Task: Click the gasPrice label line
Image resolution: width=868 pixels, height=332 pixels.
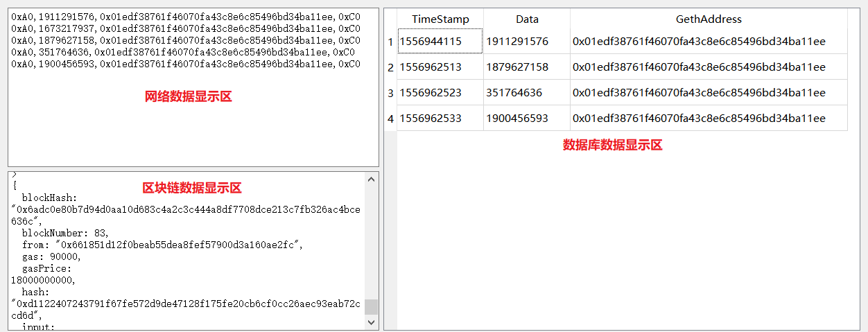Action: 46,268
